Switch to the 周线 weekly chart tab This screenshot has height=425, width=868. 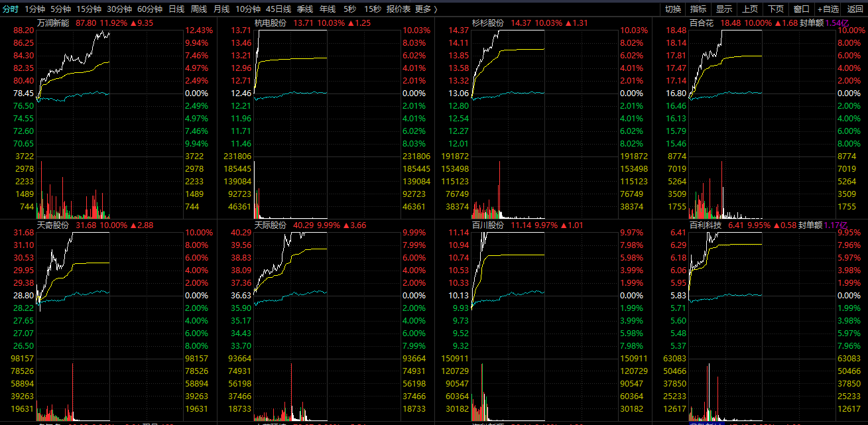point(199,9)
